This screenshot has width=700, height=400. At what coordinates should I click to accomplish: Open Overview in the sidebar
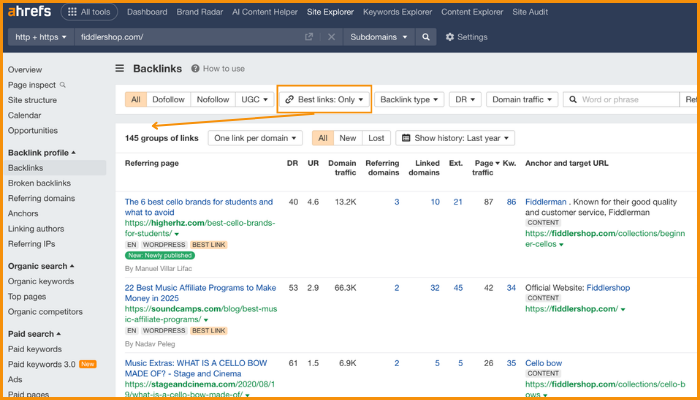(25, 70)
